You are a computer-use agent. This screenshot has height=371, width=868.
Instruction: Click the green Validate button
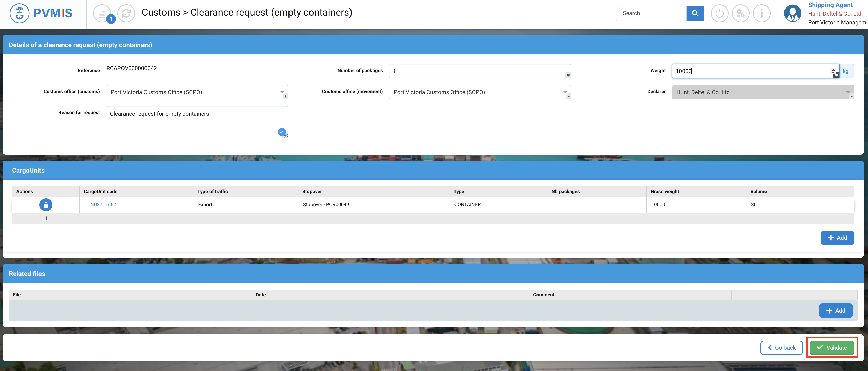[832, 347]
